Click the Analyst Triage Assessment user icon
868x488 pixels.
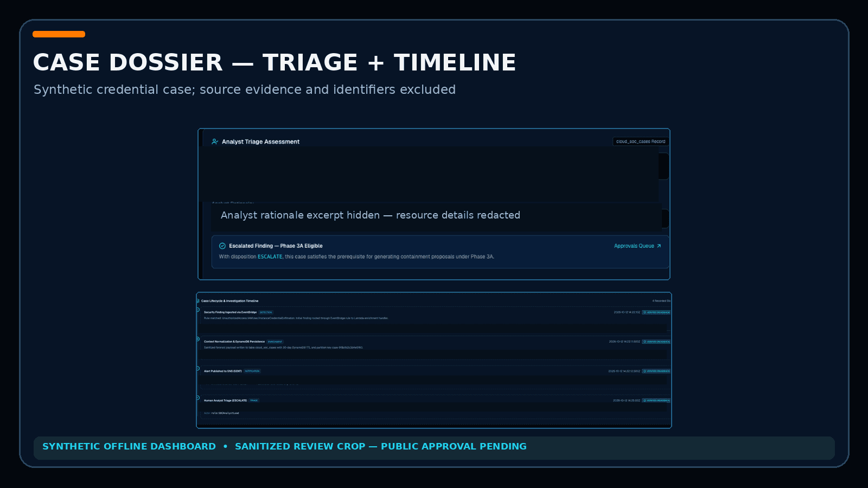click(215, 142)
